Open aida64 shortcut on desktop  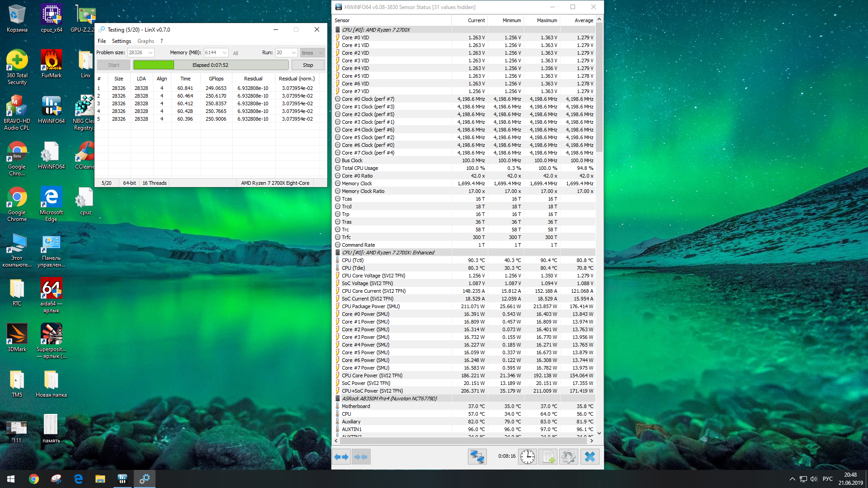coord(52,295)
